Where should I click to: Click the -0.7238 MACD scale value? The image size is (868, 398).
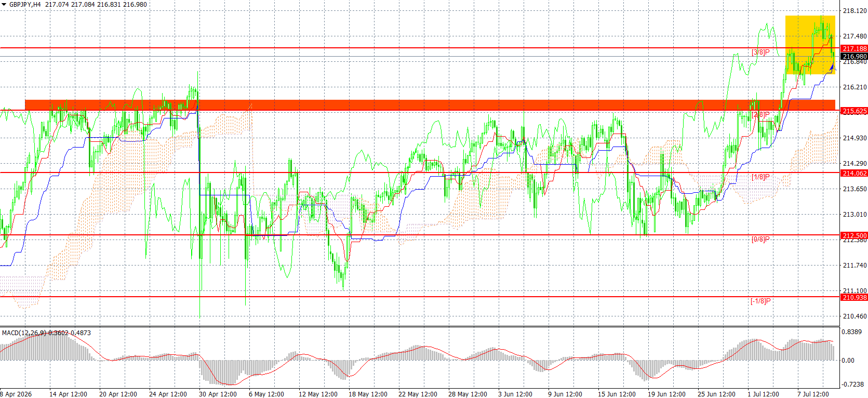(853, 384)
